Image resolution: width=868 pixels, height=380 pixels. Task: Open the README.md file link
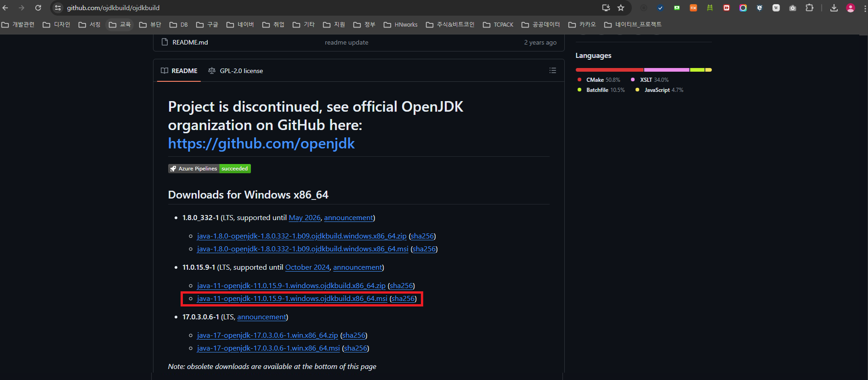point(190,42)
